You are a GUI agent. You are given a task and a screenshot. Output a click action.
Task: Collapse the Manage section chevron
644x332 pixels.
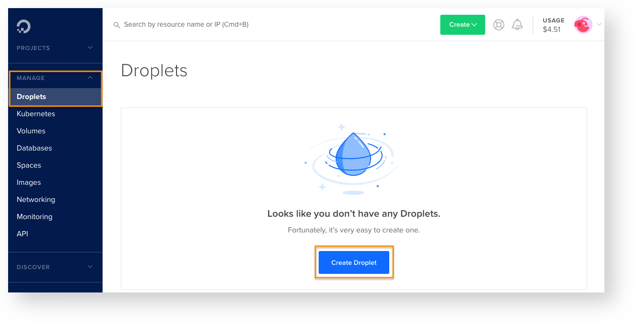pos(90,78)
